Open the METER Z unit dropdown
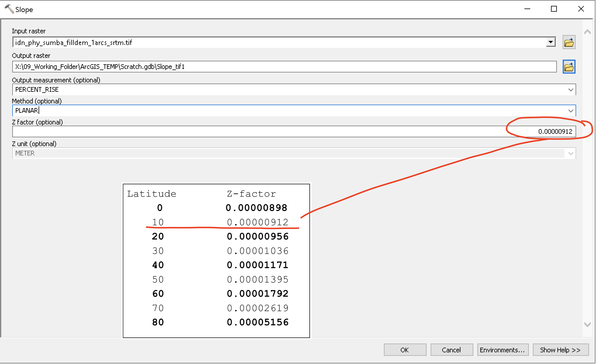Screen dimensions: 596x364 pos(570,153)
